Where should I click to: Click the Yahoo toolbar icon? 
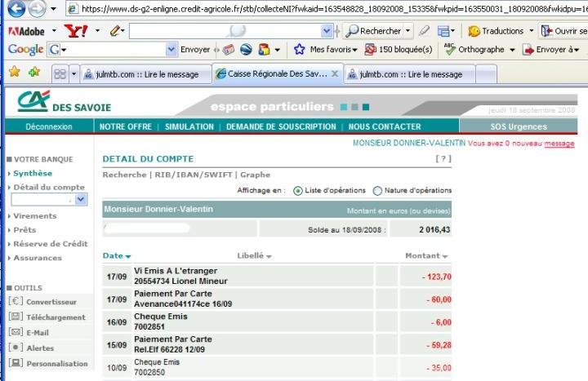(75, 31)
